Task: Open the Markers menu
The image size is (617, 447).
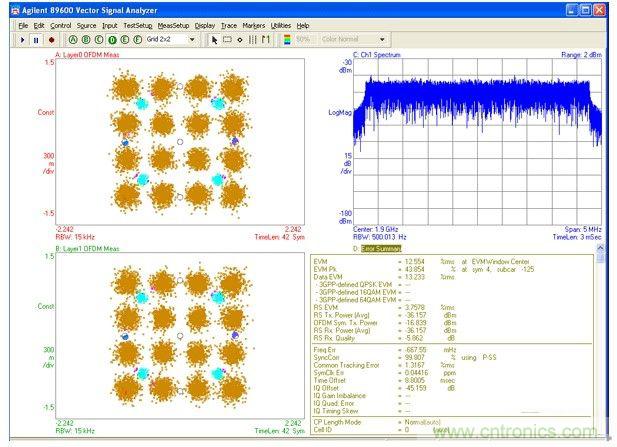Action: [x=253, y=24]
